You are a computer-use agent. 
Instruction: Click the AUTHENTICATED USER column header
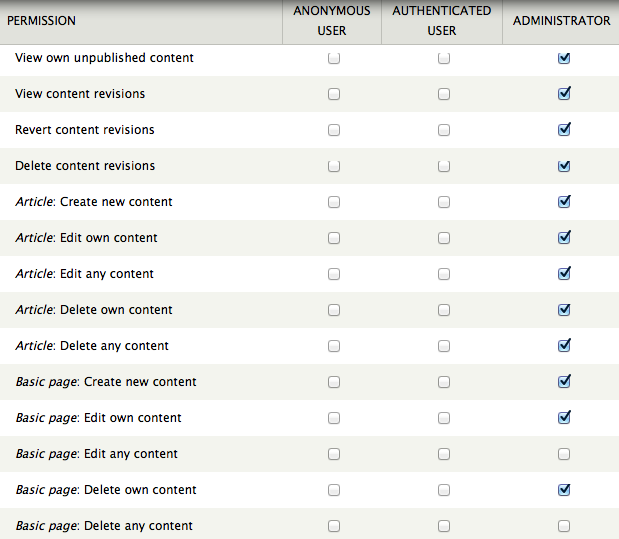click(x=442, y=21)
